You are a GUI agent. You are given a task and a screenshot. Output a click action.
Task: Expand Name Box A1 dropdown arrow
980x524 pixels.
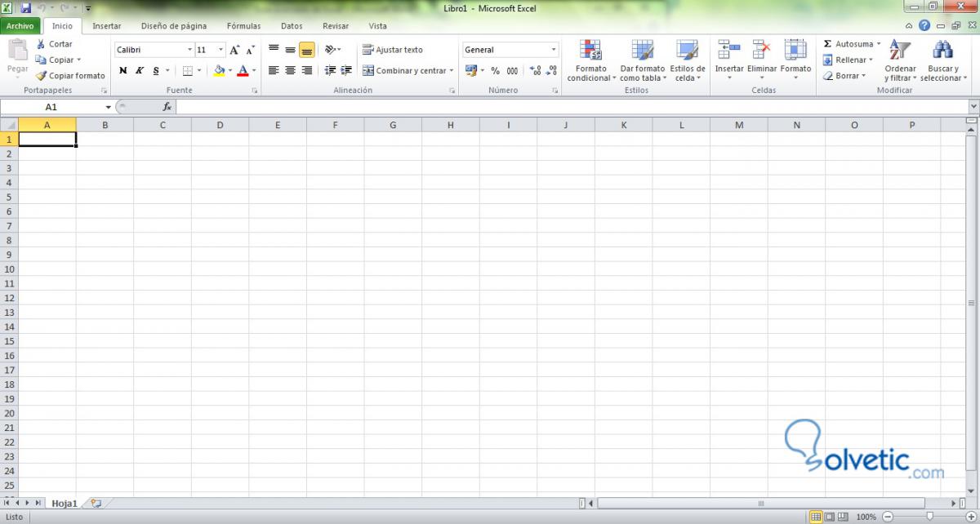[x=108, y=107]
